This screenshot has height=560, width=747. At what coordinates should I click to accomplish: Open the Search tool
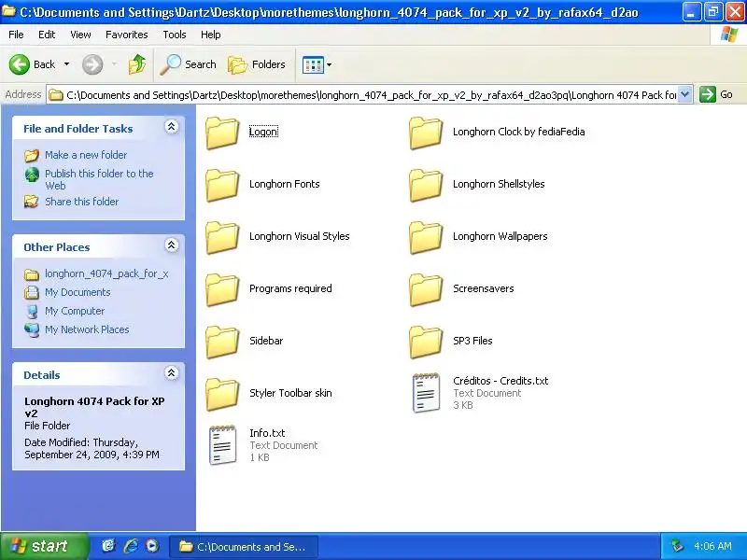tap(188, 64)
